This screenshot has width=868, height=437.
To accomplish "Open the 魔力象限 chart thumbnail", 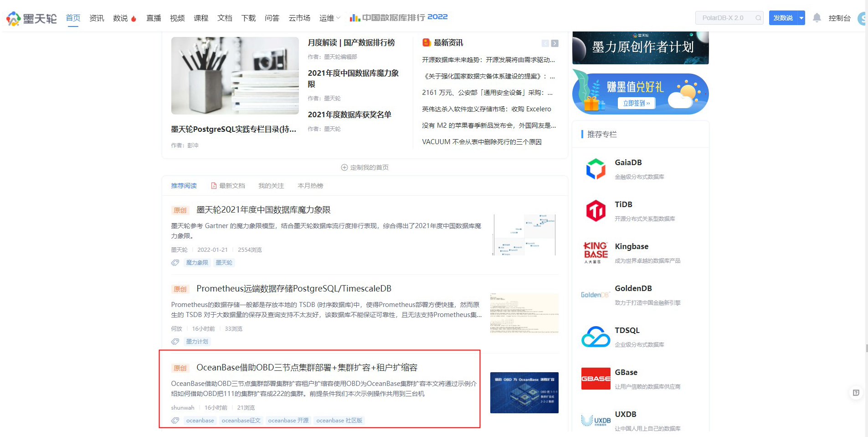I will 524,235.
